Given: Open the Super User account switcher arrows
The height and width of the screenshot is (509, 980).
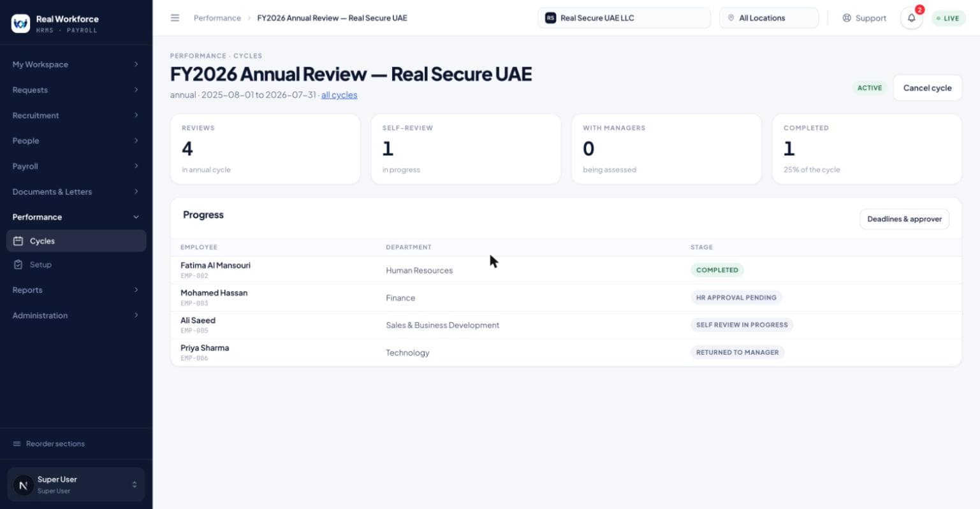Looking at the screenshot, I should tap(134, 485).
